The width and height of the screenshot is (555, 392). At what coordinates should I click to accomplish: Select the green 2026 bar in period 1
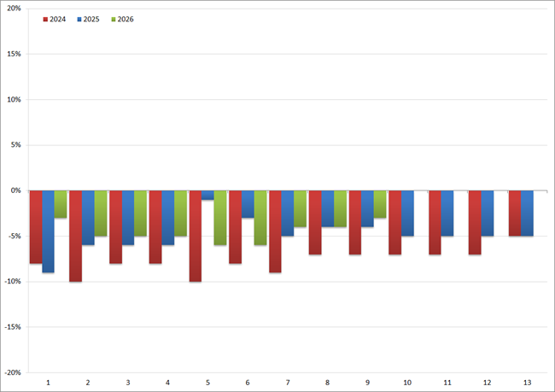61,204
